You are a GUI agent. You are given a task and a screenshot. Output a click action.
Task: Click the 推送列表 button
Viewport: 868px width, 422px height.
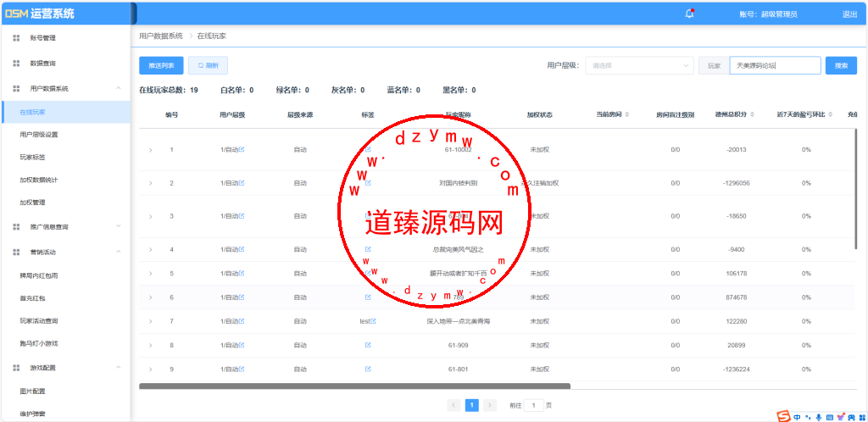[x=161, y=65]
